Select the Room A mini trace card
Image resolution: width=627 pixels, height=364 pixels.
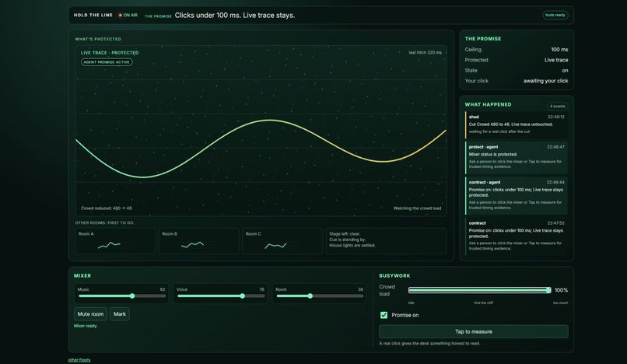115,241
